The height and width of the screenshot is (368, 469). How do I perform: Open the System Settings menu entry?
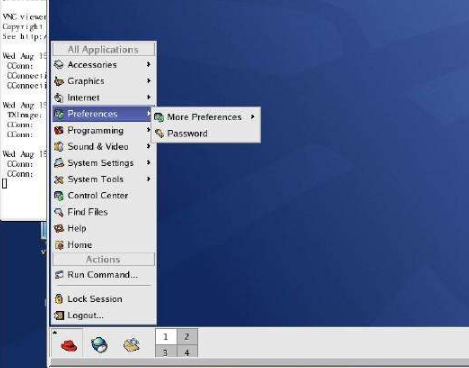point(103,163)
